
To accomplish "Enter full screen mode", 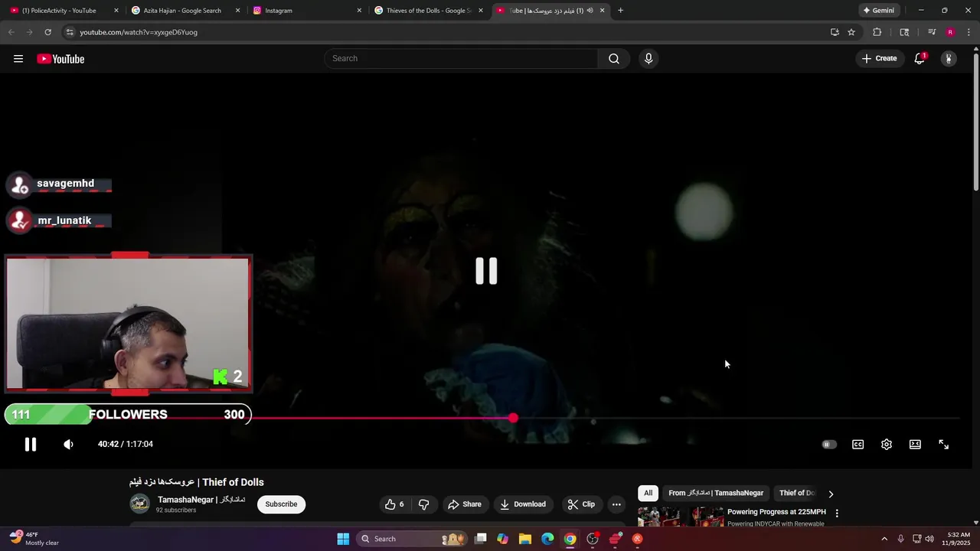I will coord(944,445).
